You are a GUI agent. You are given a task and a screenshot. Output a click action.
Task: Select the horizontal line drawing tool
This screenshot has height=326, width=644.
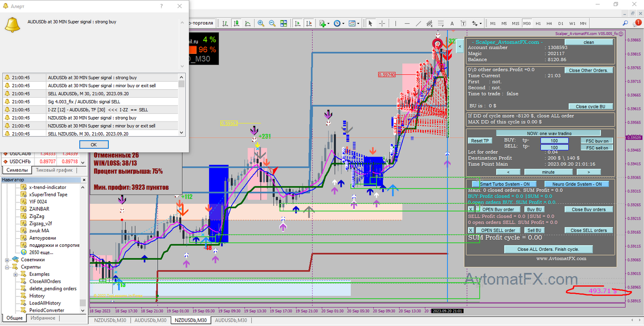(x=407, y=23)
